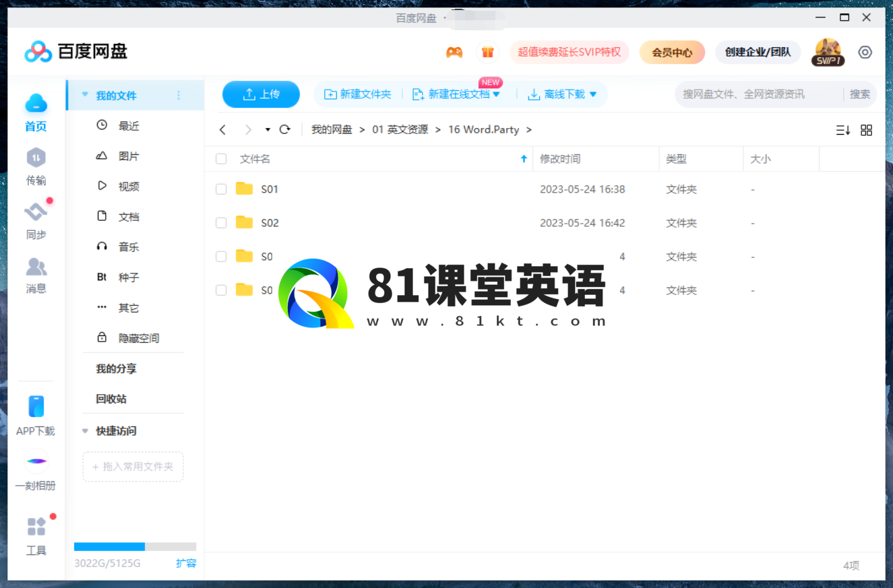Select the 音乐 music category
This screenshot has height=588, width=893.
point(129,247)
